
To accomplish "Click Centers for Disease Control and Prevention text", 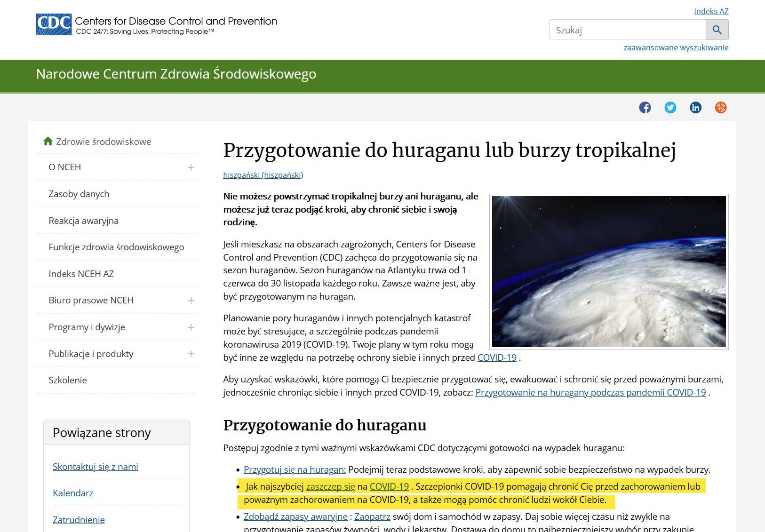I will [x=176, y=21].
